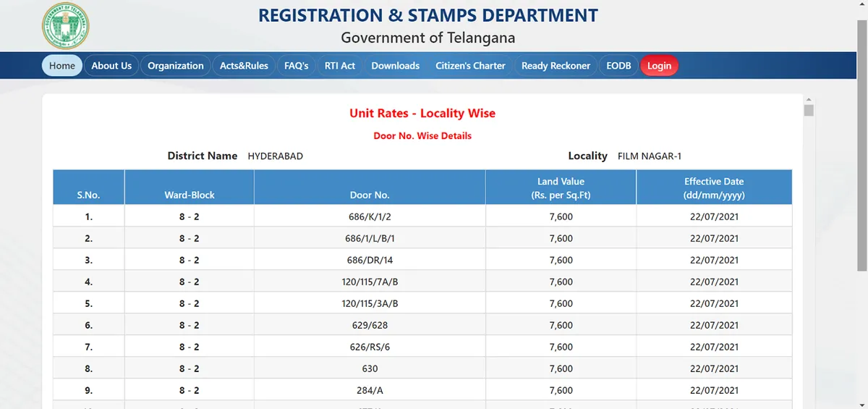Click the Ward-Block column header
The image size is (868, 409).
pos(190,195)
